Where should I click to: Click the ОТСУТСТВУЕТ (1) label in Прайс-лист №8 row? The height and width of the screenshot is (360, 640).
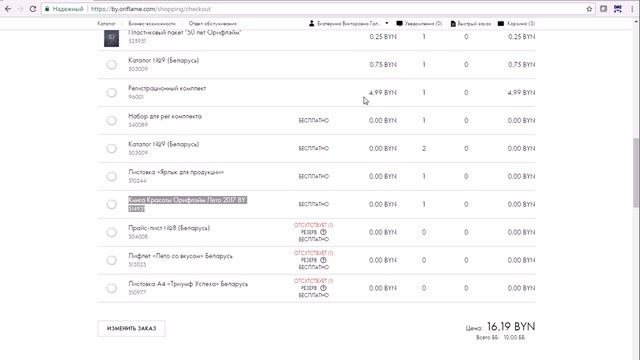313,225
